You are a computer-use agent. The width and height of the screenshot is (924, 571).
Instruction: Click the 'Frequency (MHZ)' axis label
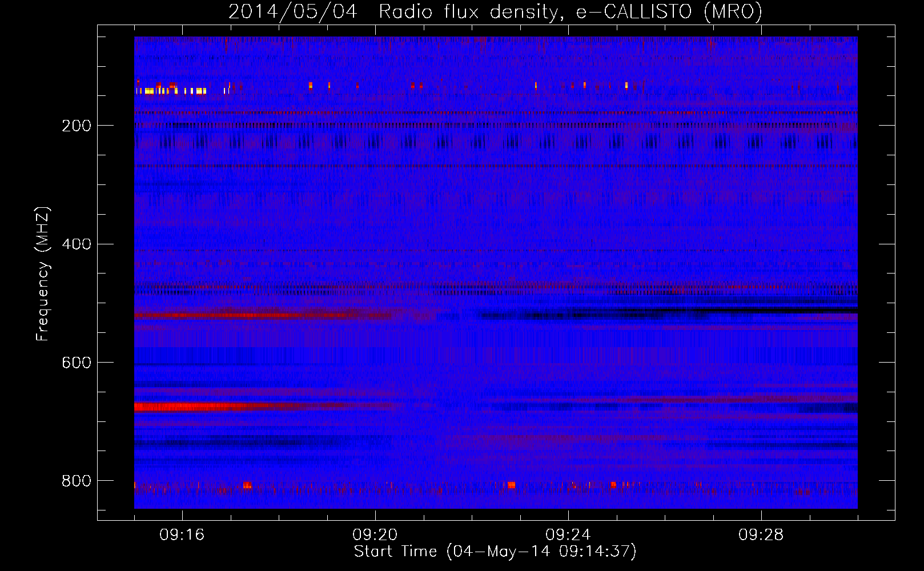click(x=43, y=274)
